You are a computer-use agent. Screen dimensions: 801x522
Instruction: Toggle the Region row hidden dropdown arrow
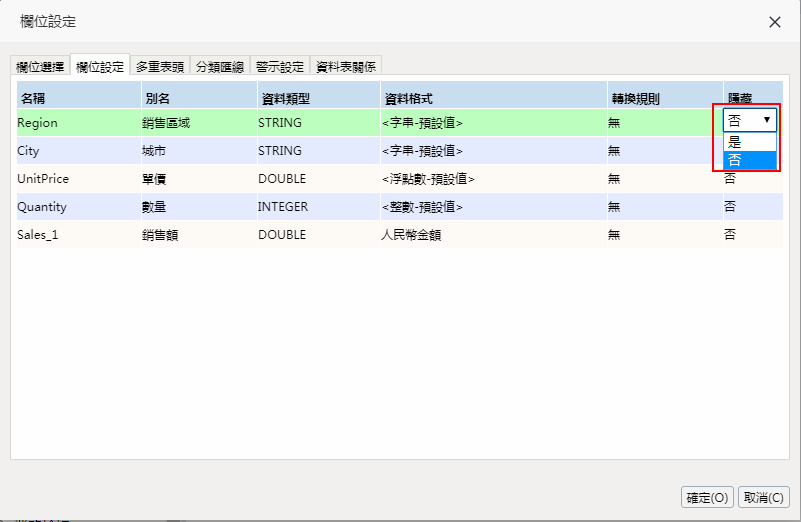pyautogui.click(x=767, y=120)
